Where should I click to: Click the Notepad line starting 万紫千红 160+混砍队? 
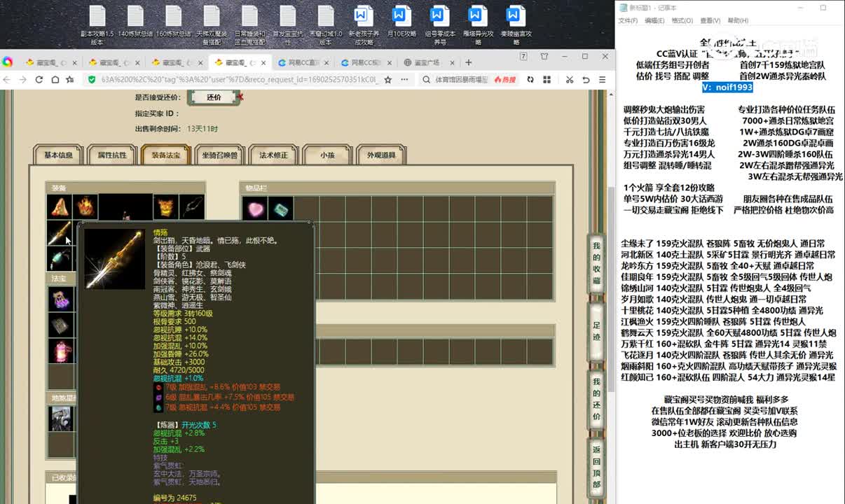724,344
